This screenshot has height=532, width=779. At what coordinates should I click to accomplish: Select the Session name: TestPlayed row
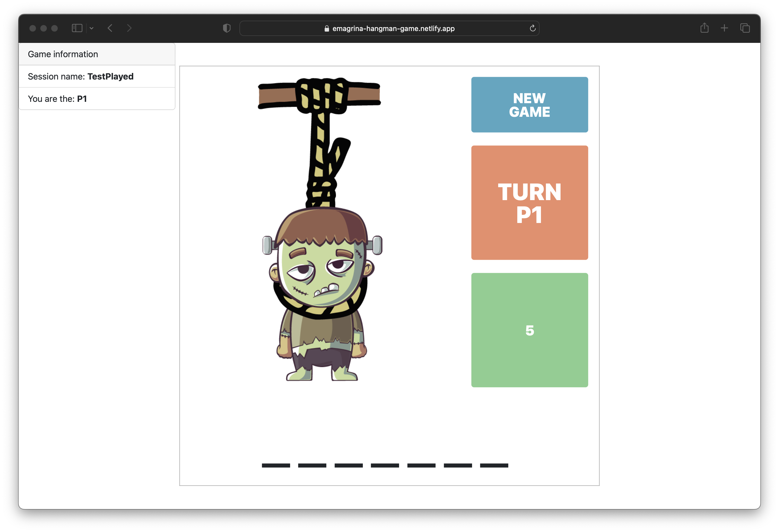97,77
